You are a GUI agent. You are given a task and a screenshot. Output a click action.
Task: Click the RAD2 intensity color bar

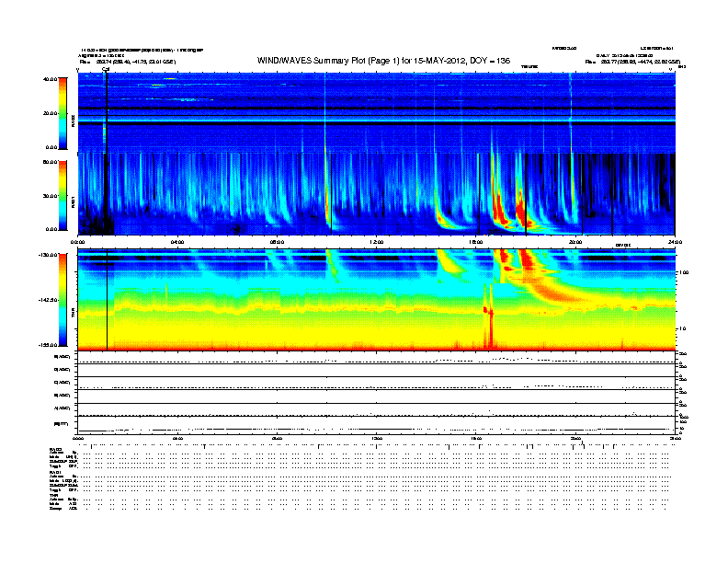click(63, 113)
